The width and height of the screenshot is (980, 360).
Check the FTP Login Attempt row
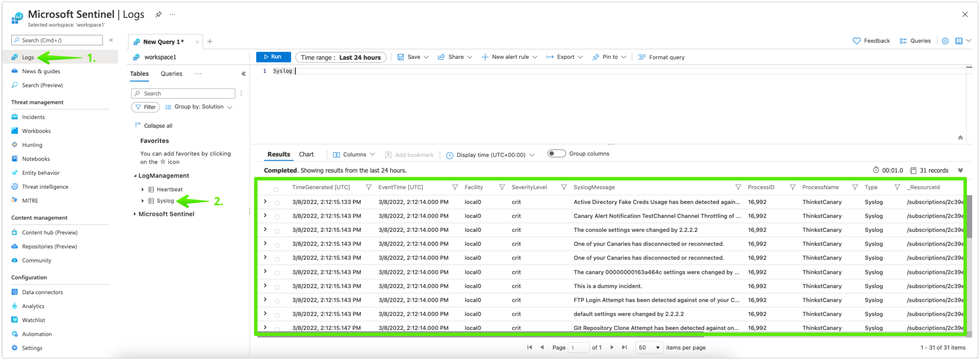(x=277, y=301)
